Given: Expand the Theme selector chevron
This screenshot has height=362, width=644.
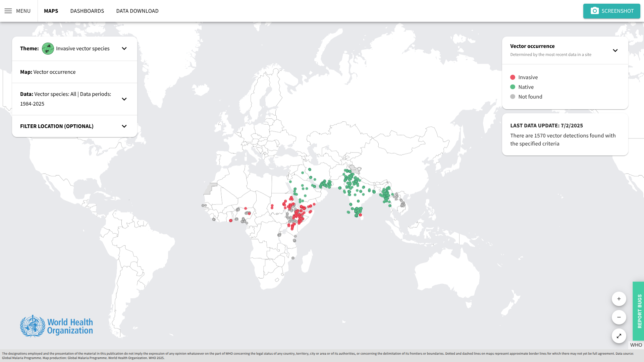Looking at the screenshot, I should click(x=124, y=49).
